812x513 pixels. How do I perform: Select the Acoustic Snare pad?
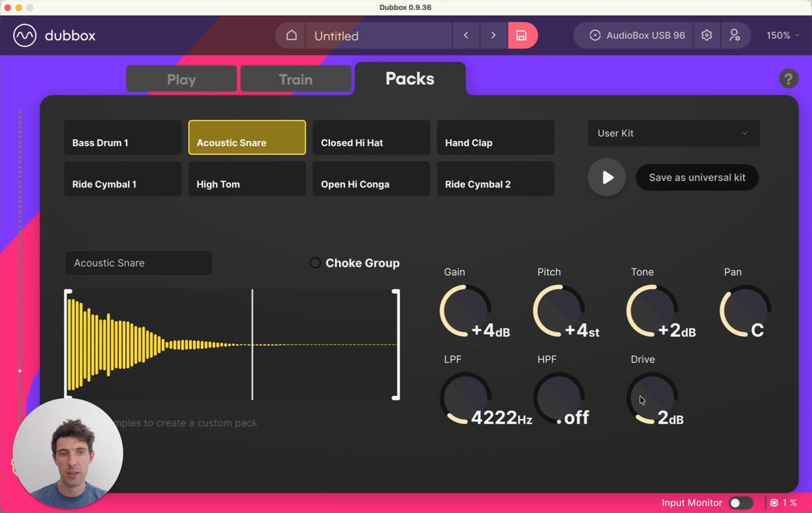coord(247,138)
